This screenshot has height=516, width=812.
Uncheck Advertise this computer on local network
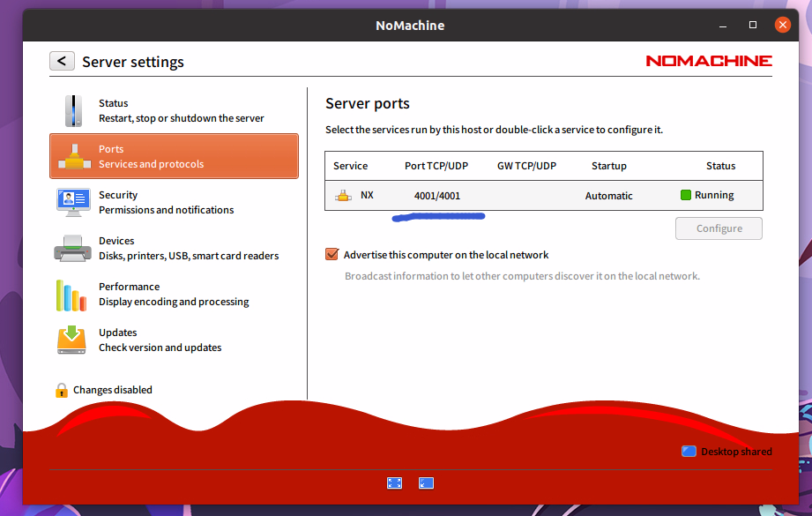[332, 254]
